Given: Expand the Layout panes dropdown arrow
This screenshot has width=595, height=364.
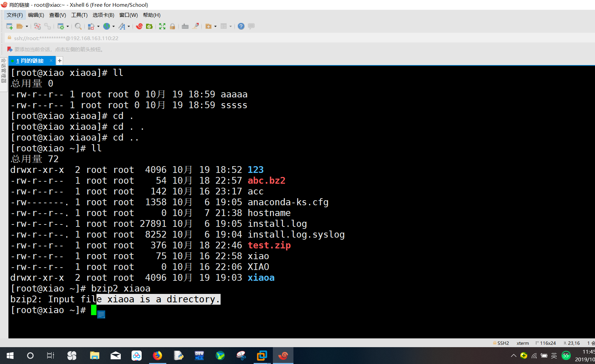Looking at the screenshot, I should coord(231,26).
